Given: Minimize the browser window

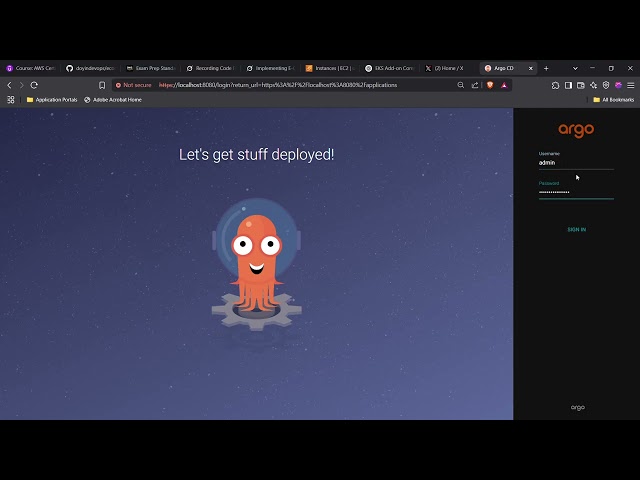Looking at the screenshot, I should (x=592, y=68).
